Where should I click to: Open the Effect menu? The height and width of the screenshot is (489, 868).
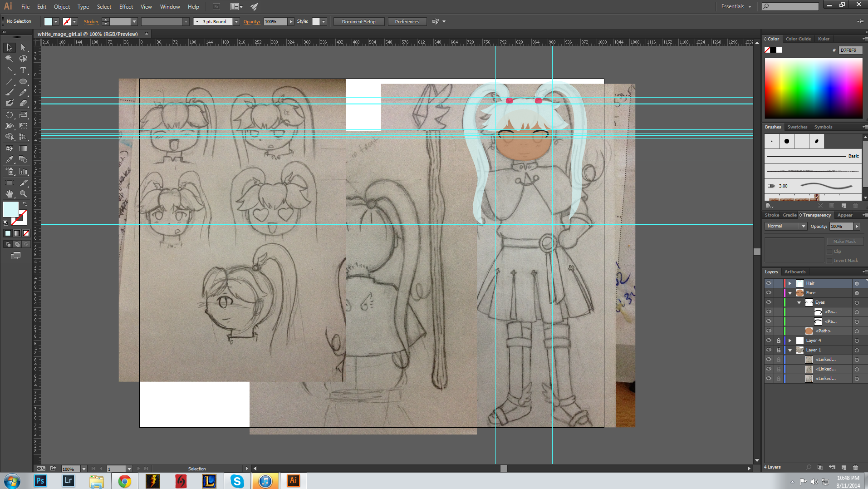tap(126, 7)
